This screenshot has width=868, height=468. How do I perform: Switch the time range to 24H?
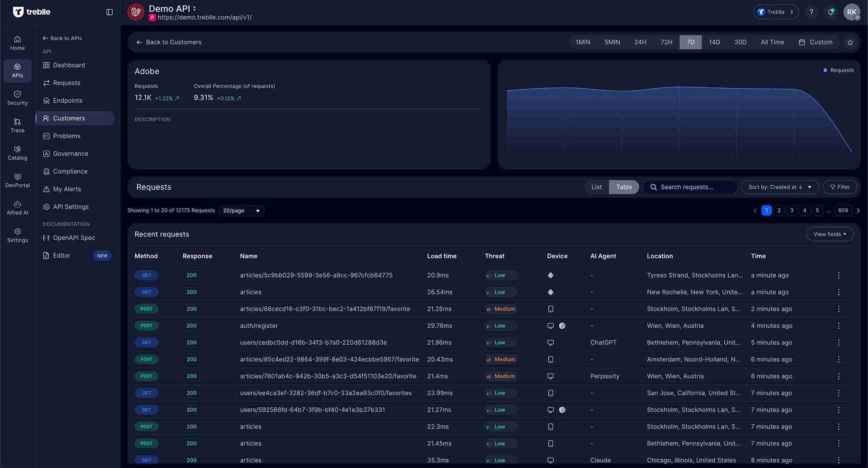pos(640,42)
